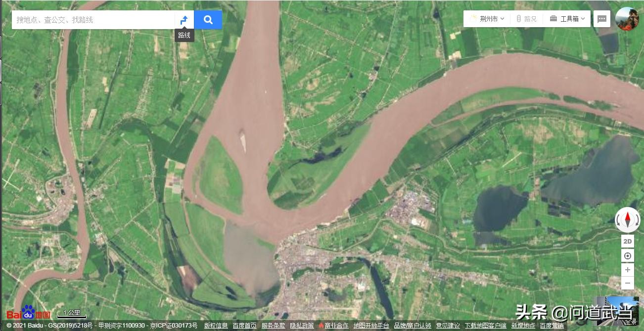Open the feedback message bubble icon
Viewport: 644px width, 331px height.
(602, 19)
